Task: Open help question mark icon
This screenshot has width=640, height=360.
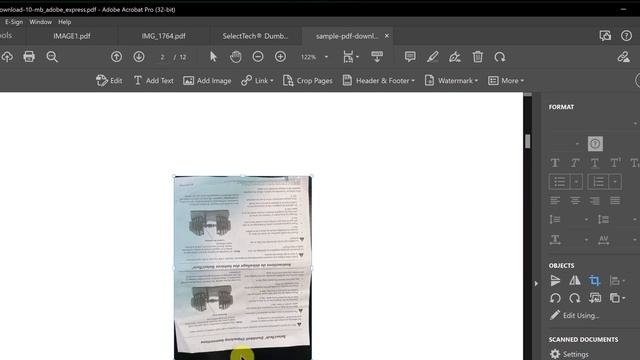Action: tap(626, 36)
